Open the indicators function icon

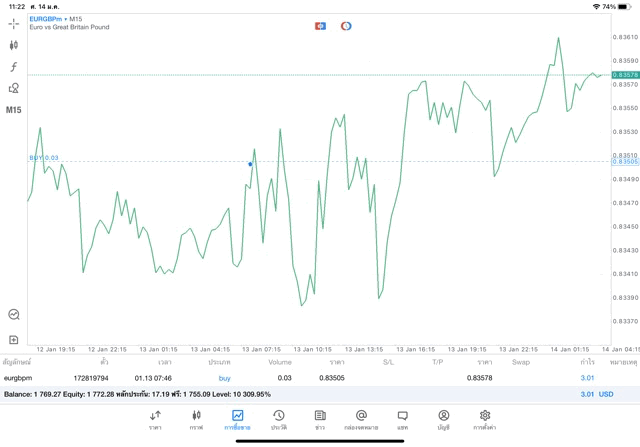tap(14, 66)
